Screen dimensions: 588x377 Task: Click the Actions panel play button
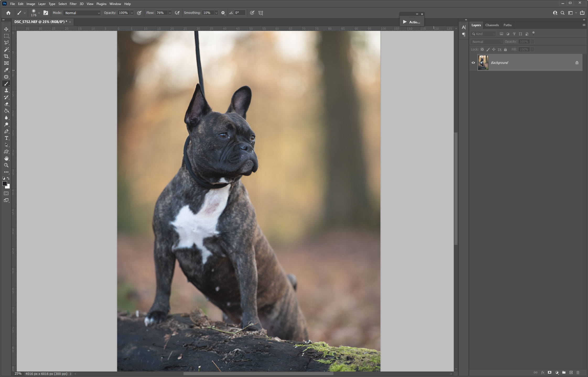point(405,22)
